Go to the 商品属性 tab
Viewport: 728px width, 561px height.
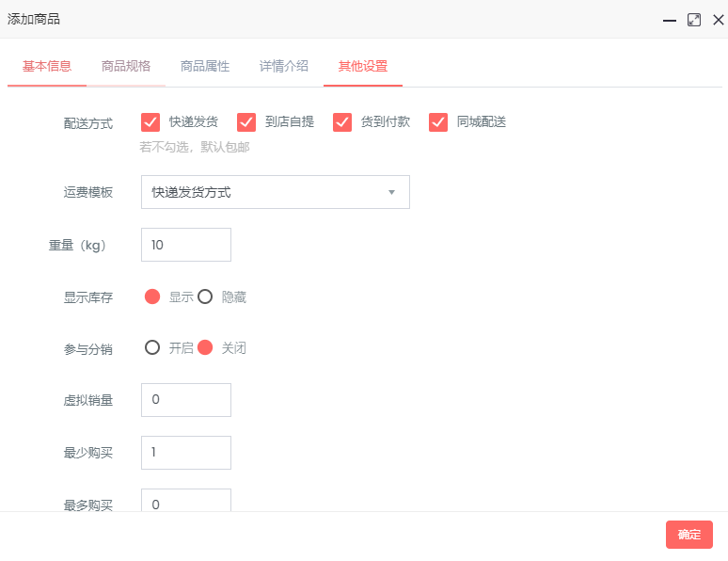click(x=205, y=67)
